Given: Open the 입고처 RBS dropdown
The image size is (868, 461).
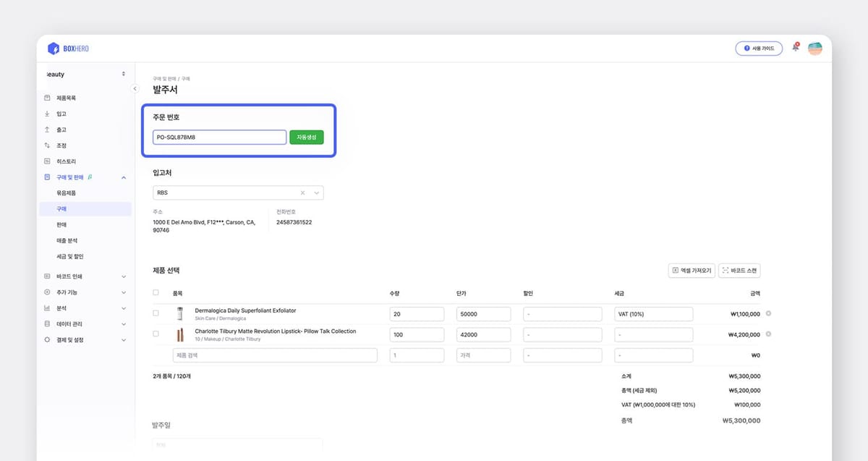Looking at the screenshot, I should coord(316,193).
